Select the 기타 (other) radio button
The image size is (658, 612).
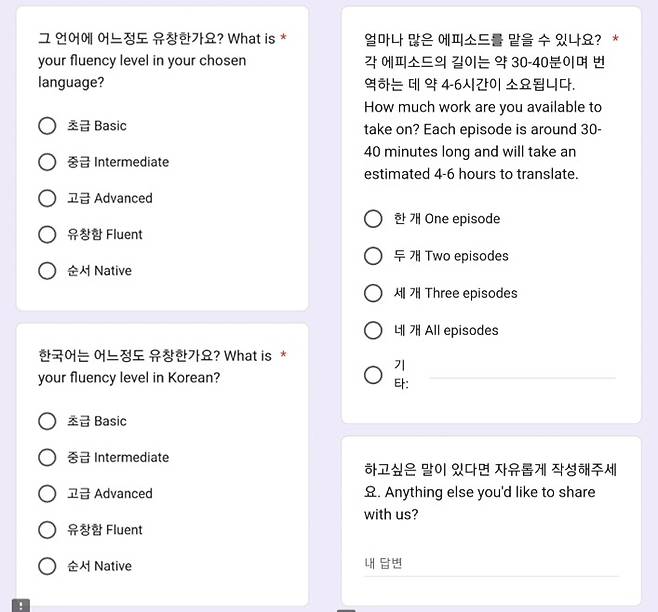(373, 375)
